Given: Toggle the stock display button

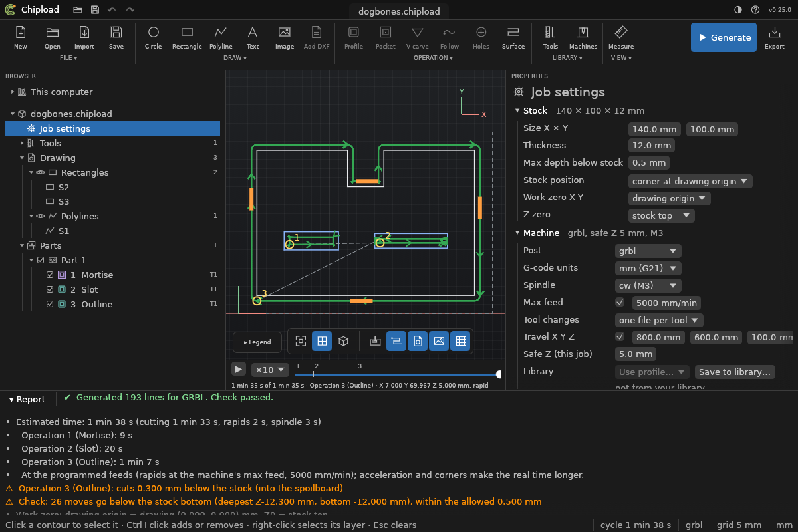Looking at the screenshot, I should click(375, 341).
